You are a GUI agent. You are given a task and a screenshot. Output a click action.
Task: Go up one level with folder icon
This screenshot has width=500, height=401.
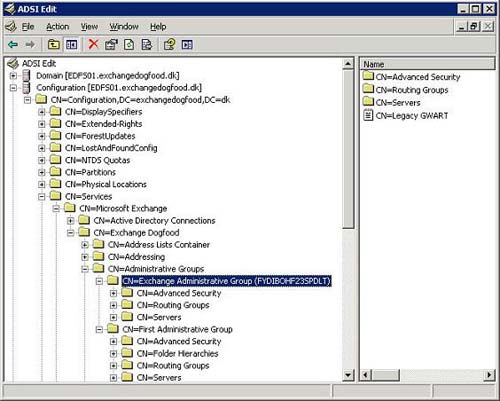(54, 45)
